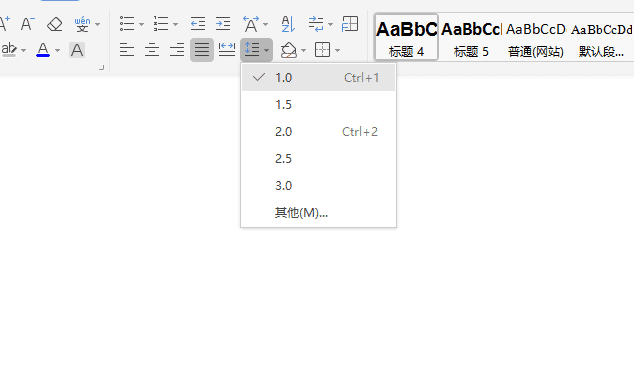Expand the paragraph layout dropdown arrow
634x370 pixels.
click(x=330, y=25)
